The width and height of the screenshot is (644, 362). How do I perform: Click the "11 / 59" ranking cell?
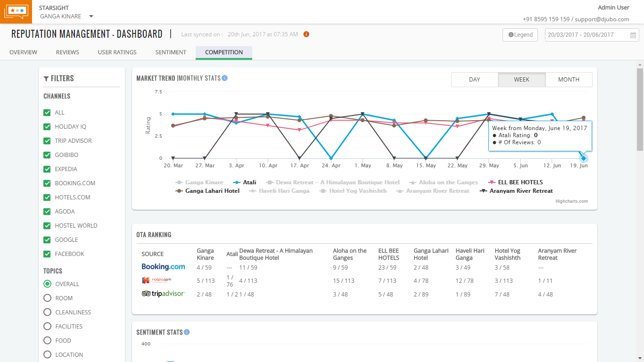248,268
